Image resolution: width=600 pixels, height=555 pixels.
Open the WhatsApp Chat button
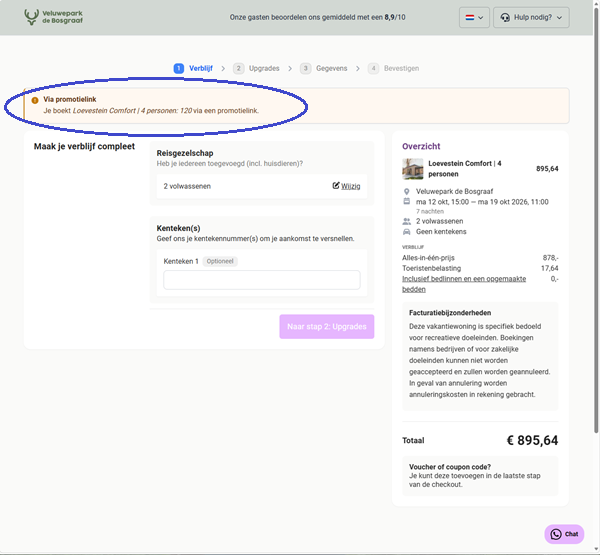point(564,534)
